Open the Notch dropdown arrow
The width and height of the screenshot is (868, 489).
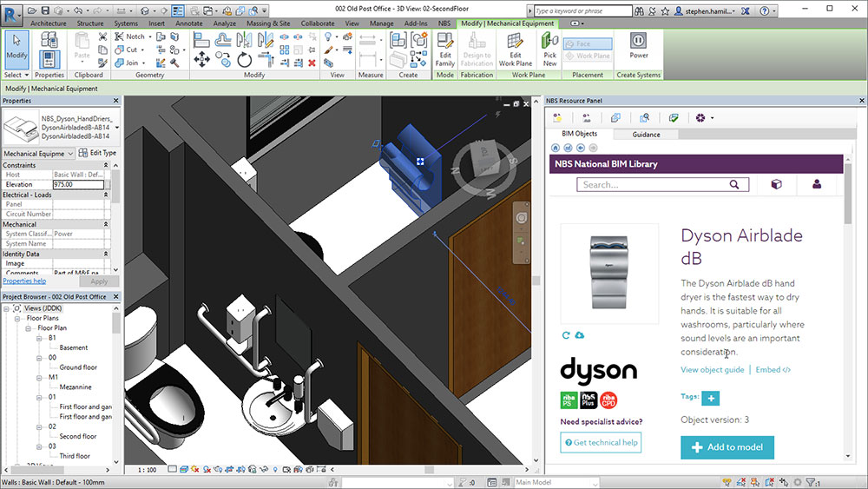150,37
